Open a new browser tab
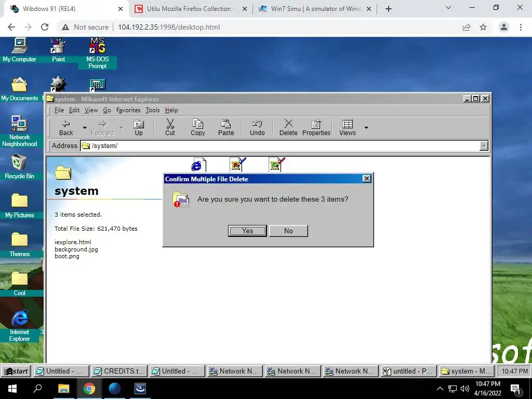The height and width of the screenshot is (399, 532). [x=389, y=9]
